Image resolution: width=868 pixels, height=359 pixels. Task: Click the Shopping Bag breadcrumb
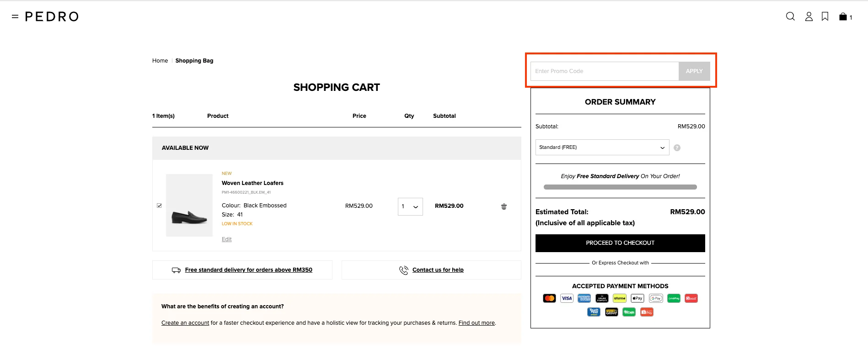click(194, 61)
